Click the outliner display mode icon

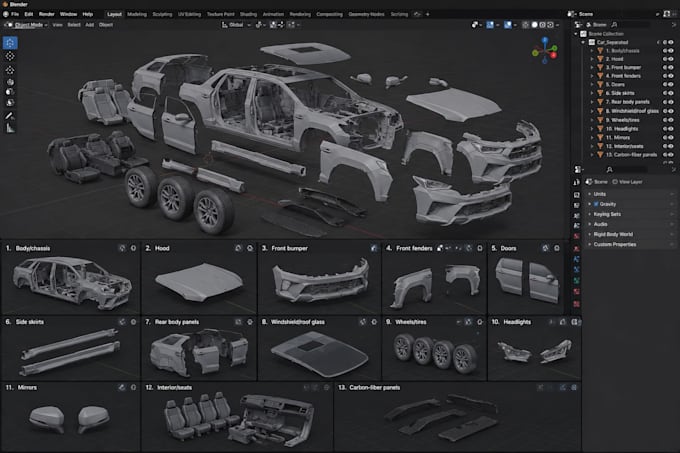pos(579,25)
